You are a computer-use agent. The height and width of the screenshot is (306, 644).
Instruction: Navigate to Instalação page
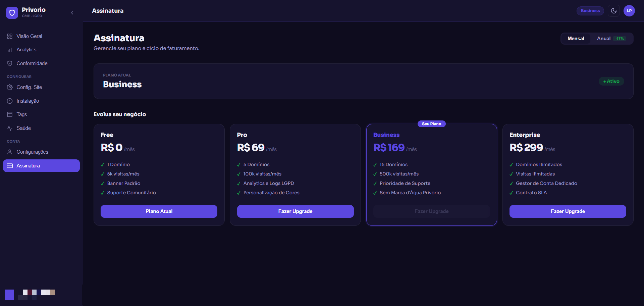tap(42, 101)
